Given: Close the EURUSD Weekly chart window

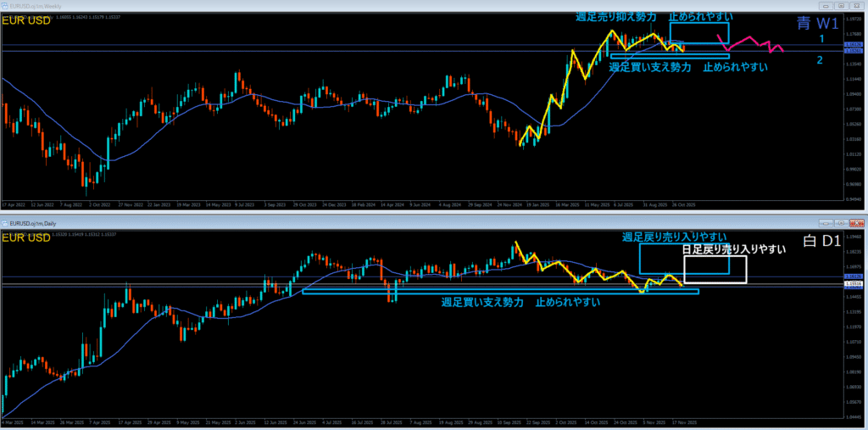Looking at the screenshot, I should point(856,6).
